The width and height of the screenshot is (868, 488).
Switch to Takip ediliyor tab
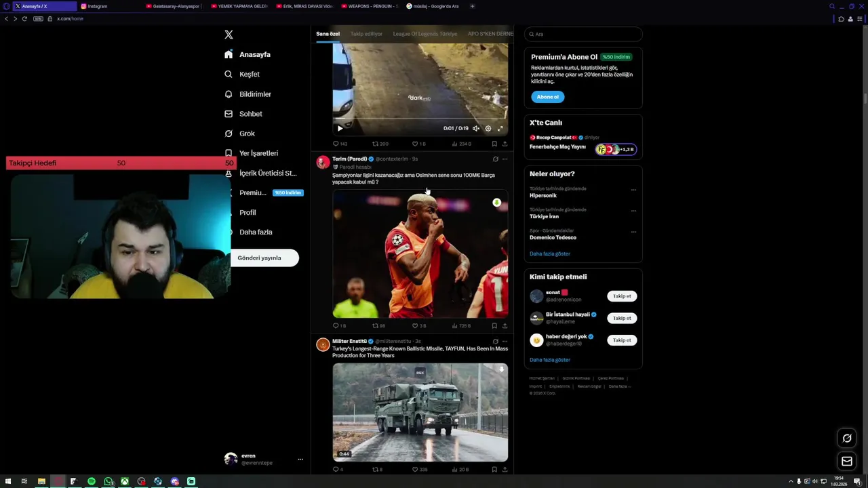coord(366,34)
